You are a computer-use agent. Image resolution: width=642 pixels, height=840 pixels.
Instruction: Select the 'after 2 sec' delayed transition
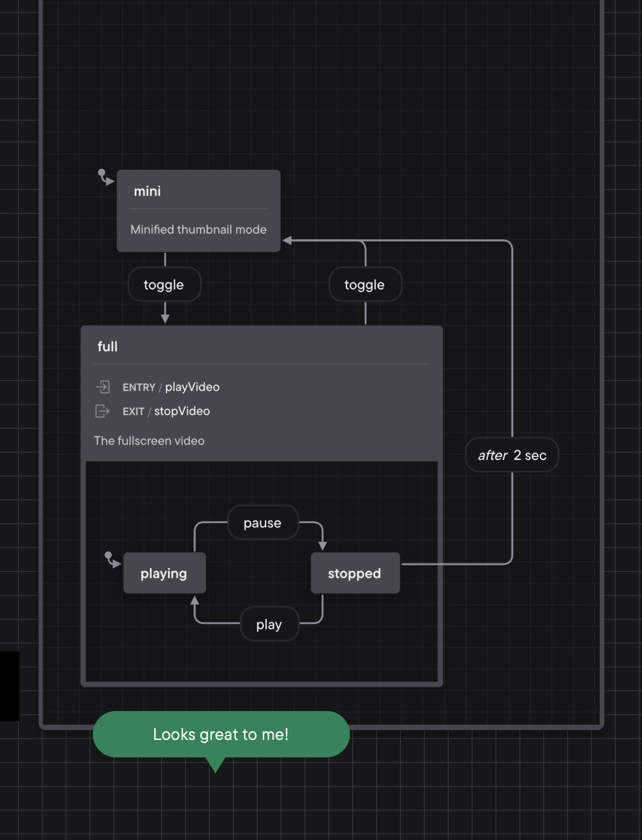pyautogui.click(x=512, y=455)
